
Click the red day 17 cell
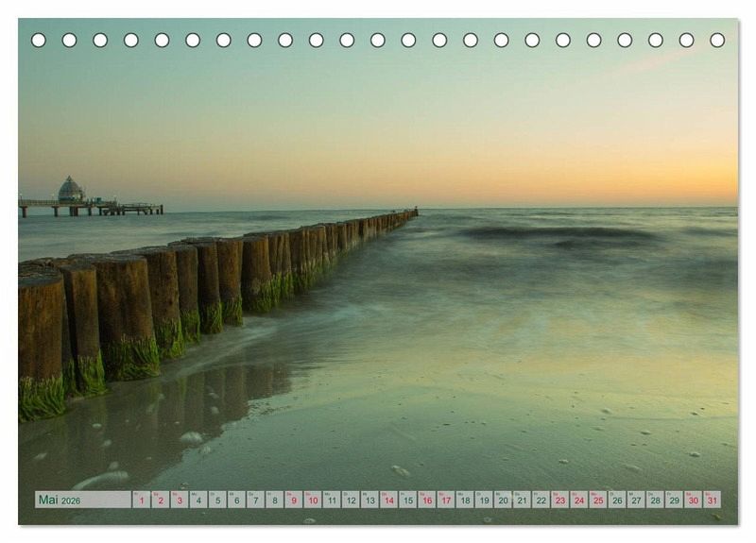point(446,500)
